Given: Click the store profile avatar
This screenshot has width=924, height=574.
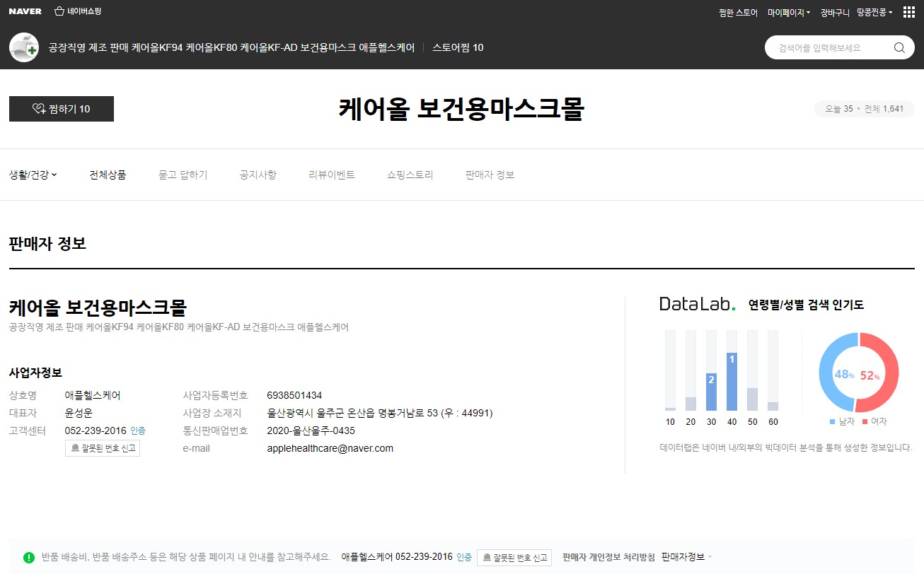Looking at the screenshot, I should tap(24, 47).
